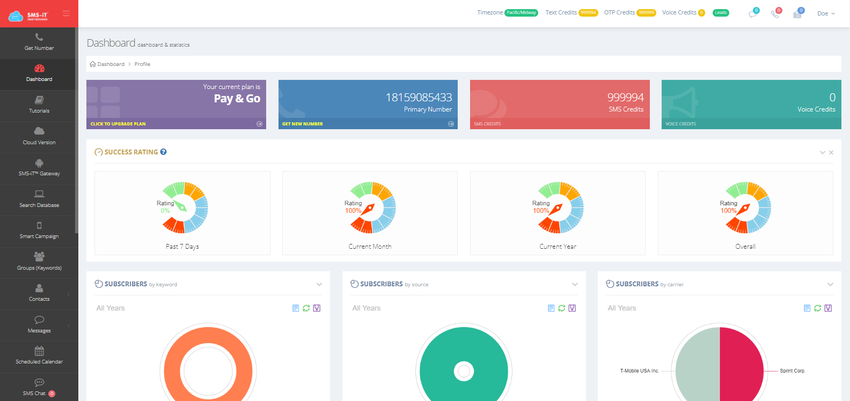Open the SMS-iT Gateway android icon
Screen dimensions: 850x401
click(x=39, y=163)
